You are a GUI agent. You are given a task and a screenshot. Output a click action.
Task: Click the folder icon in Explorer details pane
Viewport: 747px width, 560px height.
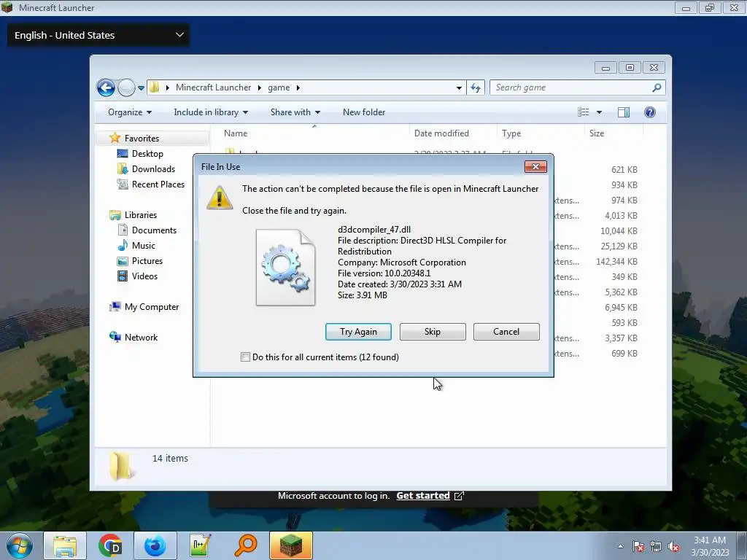tap(122, 465)
